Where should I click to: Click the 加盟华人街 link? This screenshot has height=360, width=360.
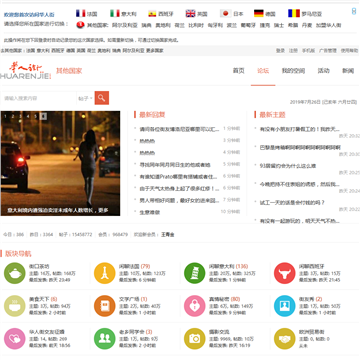click(329, 25)
